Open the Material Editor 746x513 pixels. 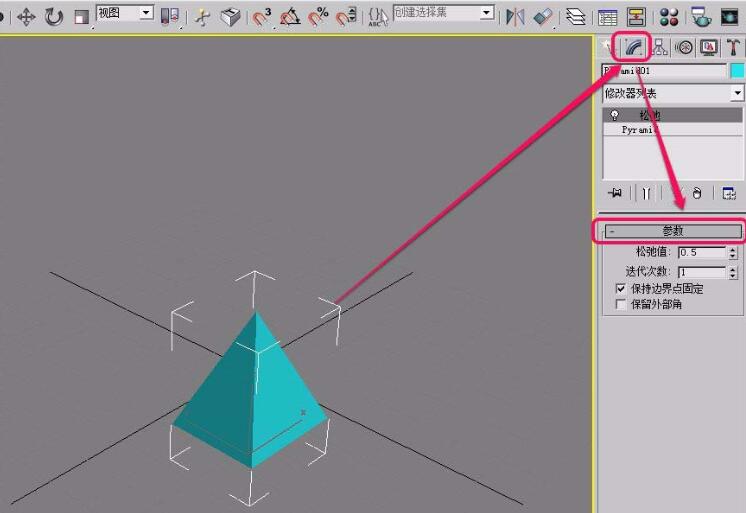click(669, 18)
